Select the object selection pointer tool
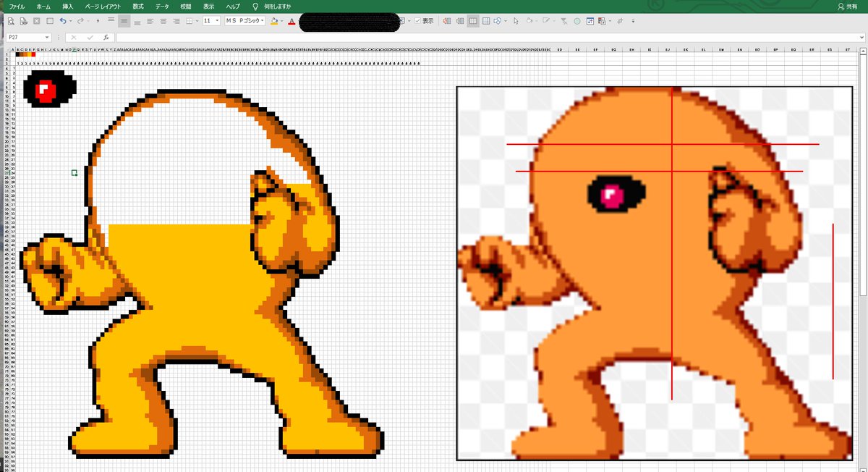The image size is (868, 472). pos(516,21)
